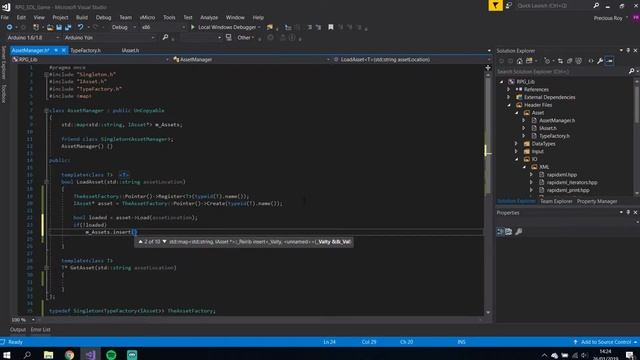
Task: Open the RPG_Lib project scope dropdown
Action: pyautogui.click(x=90, y=60)
